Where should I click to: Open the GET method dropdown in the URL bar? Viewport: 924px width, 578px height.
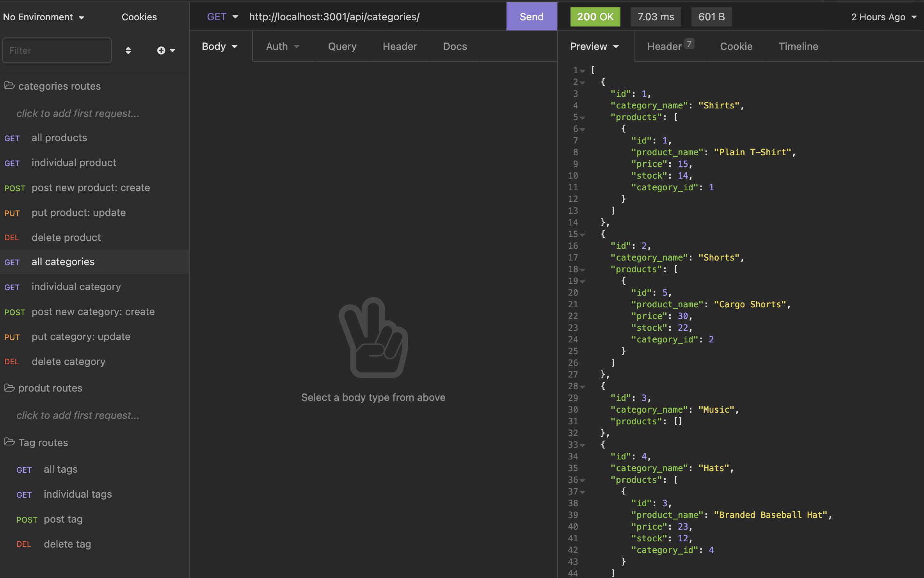(x=221, y=17)
